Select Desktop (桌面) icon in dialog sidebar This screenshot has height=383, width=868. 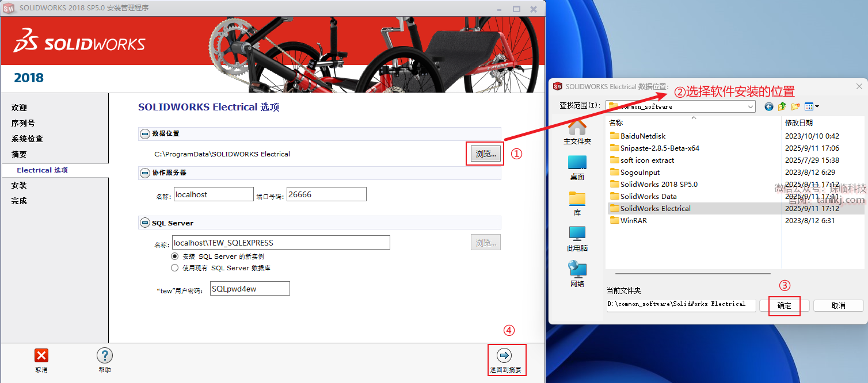tap(577, 162)
